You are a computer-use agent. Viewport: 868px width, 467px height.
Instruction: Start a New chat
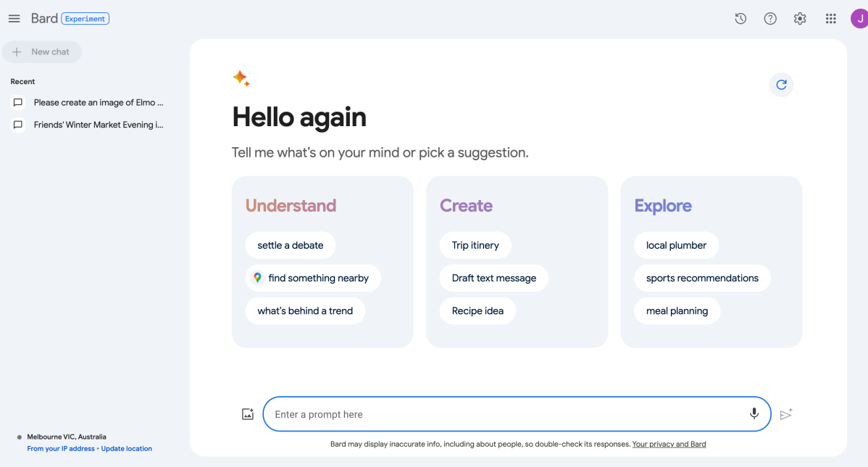pyautogui.click(x=42, y=52)
